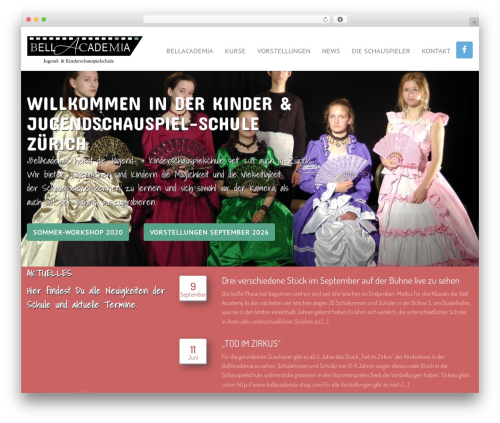Image resolution: width=500 pixels, height=423 pixels.
Task: Click the hero heading 'Willkommen in der Kinder'
Action: click(159, 124)
